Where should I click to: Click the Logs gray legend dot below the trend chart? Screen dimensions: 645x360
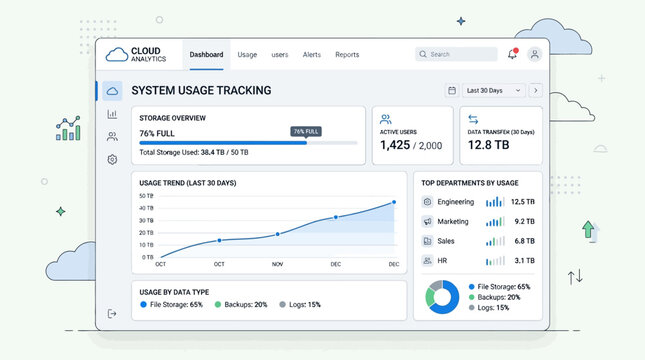282,304
